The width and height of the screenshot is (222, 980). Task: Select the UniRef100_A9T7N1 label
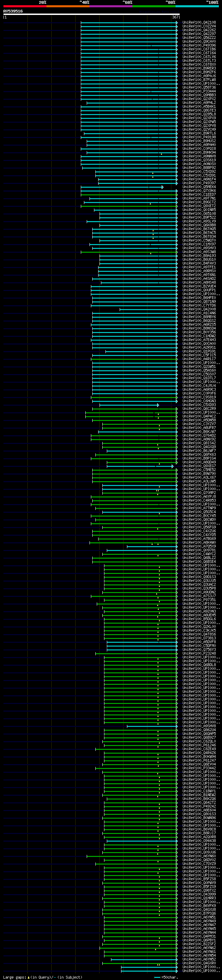click(199, 198)
